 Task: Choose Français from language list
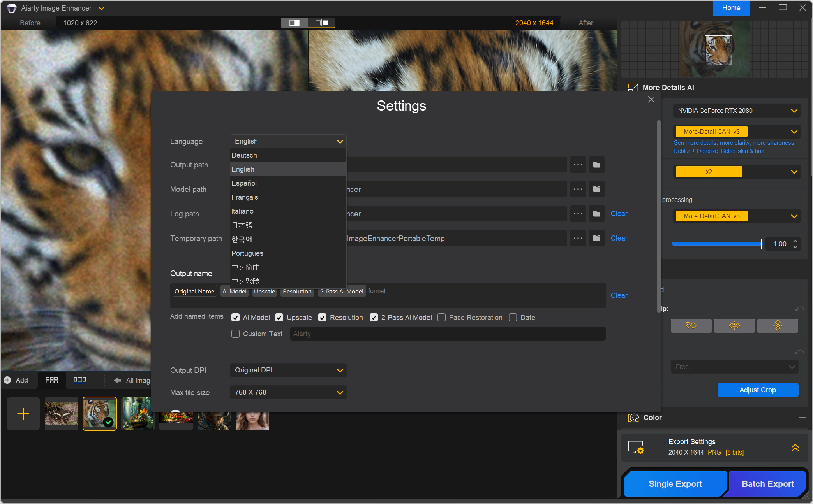(x=245, y=197)
